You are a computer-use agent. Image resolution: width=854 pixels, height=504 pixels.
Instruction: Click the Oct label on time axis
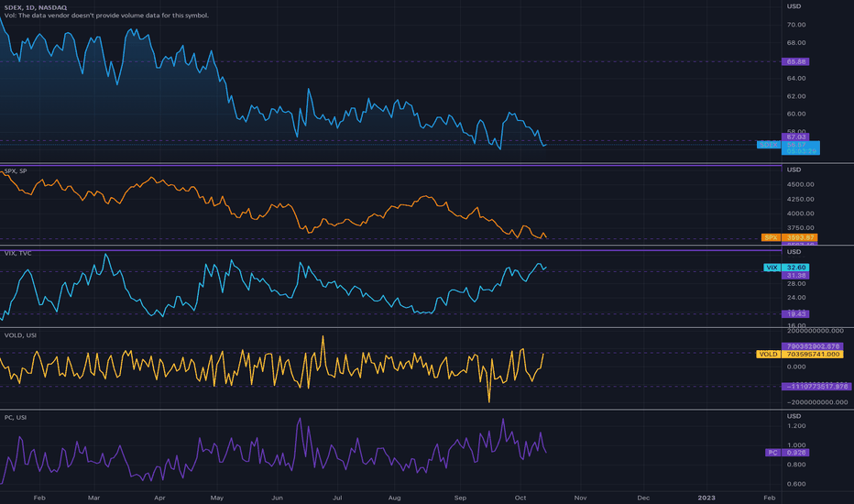pyautogui.click(x=520, y=498)
